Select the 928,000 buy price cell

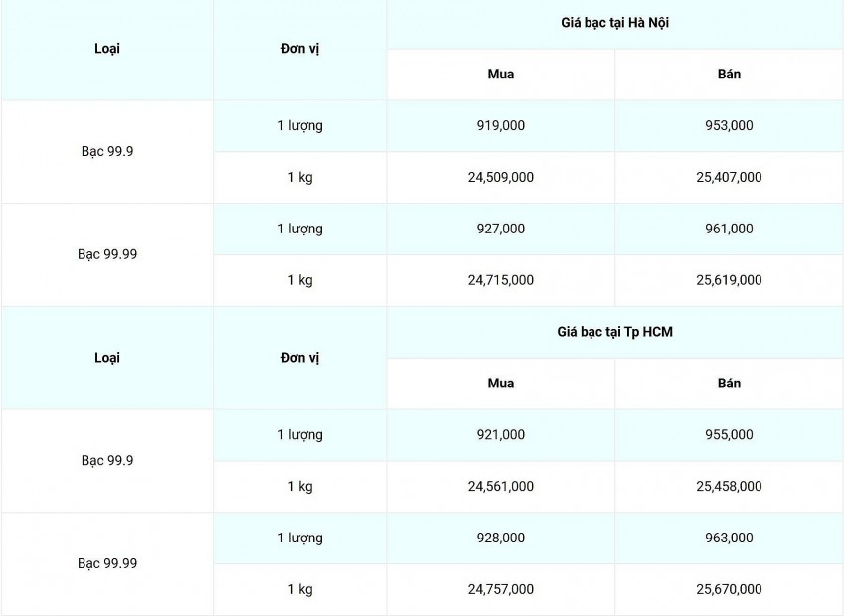[501, 538]
